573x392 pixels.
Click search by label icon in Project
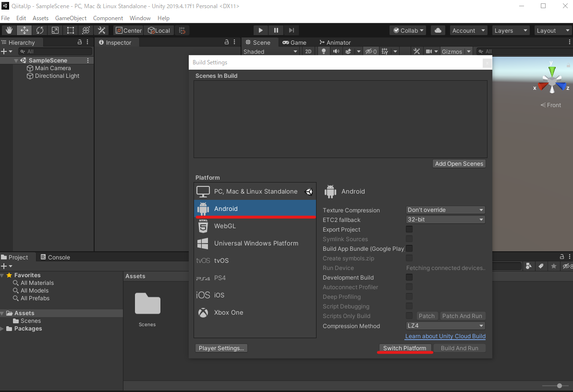click(x=541, y=266)
